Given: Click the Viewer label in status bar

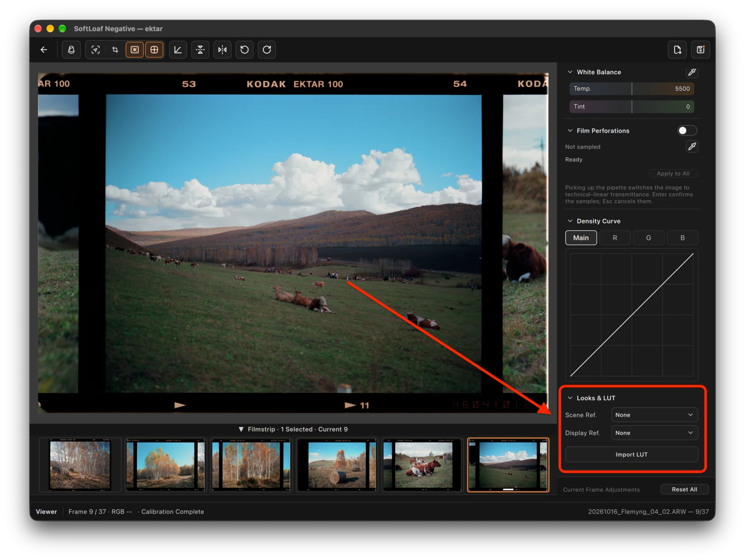Looking at the screenshot, I should [x=47, y=512].
